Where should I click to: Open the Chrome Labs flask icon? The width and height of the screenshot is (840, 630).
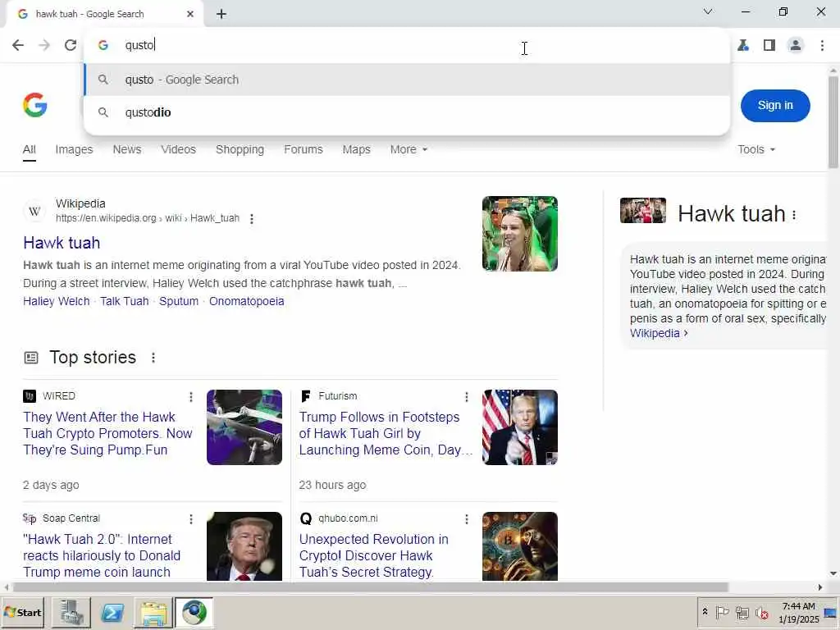(743, 46)
